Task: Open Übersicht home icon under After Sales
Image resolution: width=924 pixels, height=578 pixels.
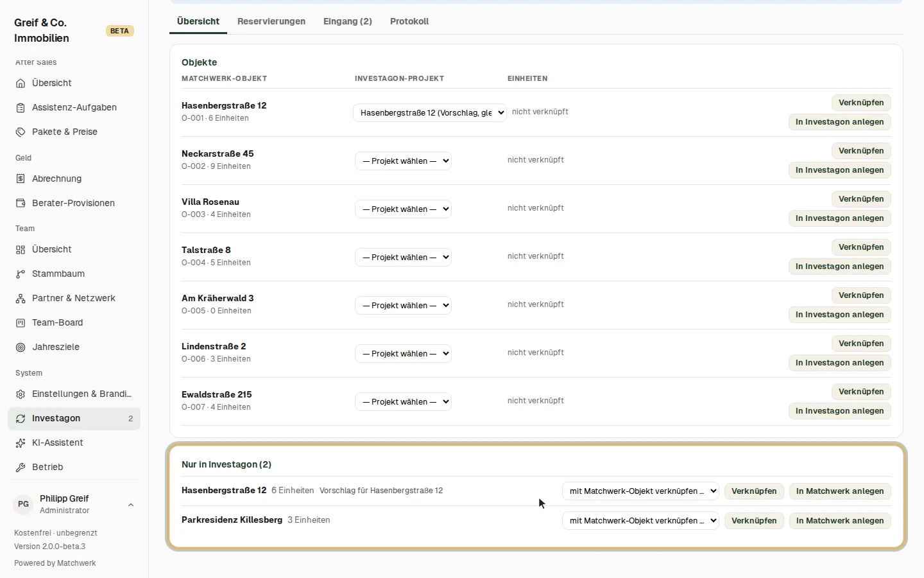Action: (x=21, y=83)
